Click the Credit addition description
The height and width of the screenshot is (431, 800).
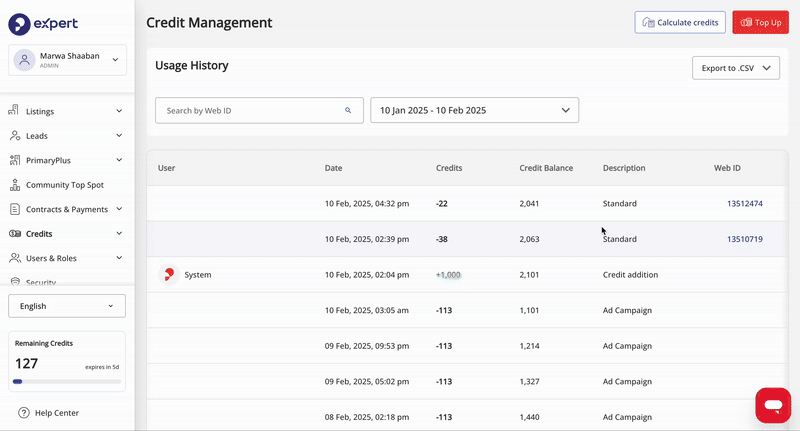click(x=630, y=275)
